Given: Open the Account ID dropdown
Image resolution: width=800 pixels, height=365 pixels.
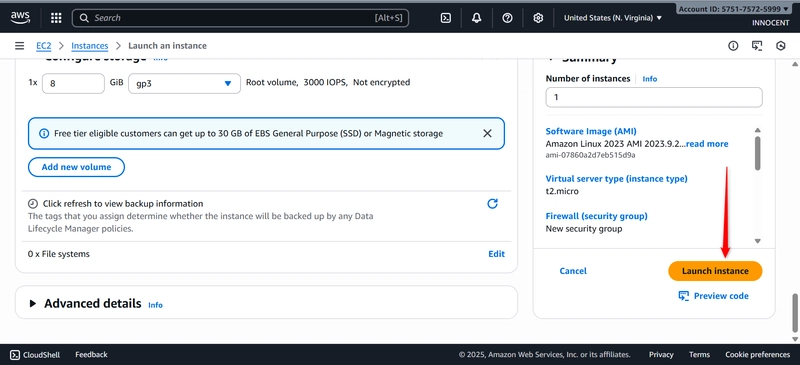Looking at the screenshot, I should [733, 9].
